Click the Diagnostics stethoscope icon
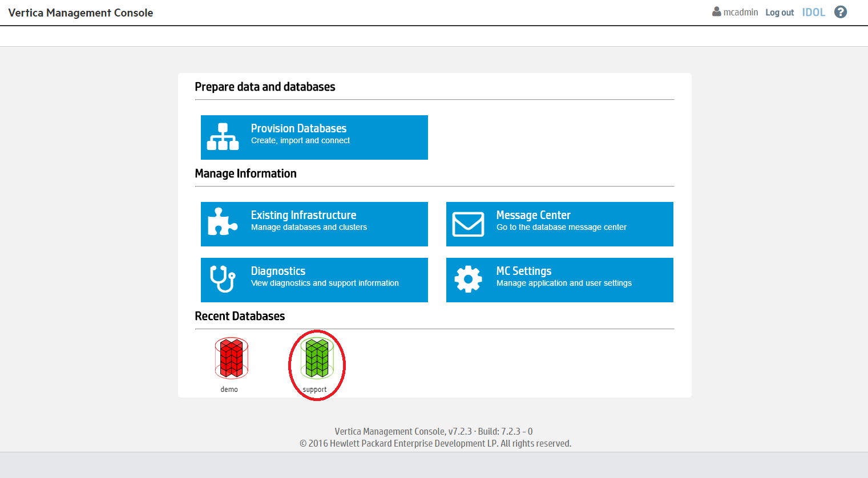The image size is (868, 478). [x=223, y=279]
